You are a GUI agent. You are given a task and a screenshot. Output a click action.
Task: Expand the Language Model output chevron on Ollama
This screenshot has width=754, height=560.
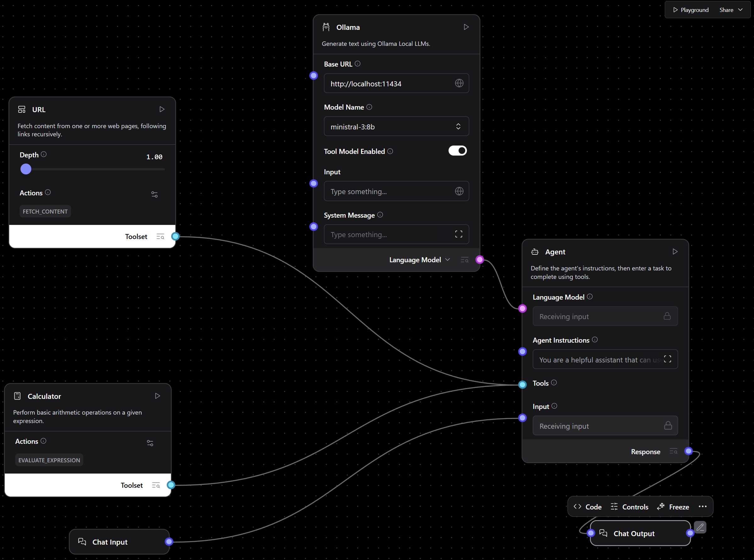448,260
